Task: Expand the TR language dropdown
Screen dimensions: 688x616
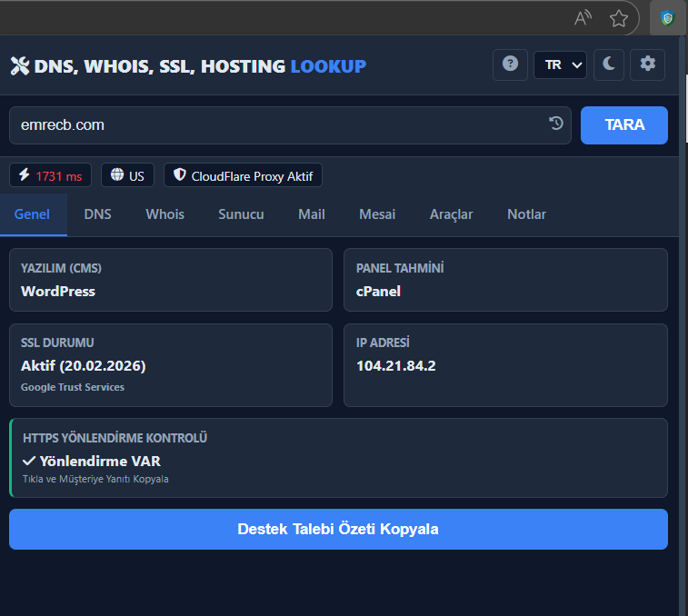Action: click(560, 65)
